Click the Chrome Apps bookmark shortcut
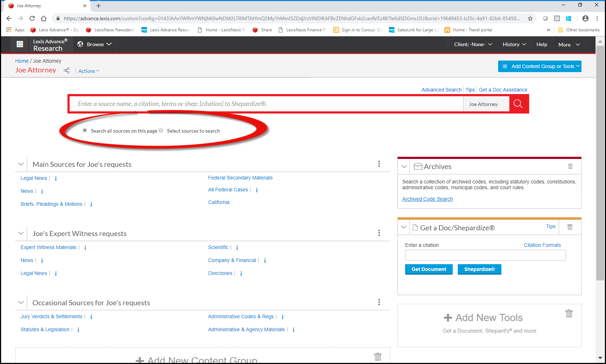606x364 pixels. click(x=16, y=30)
